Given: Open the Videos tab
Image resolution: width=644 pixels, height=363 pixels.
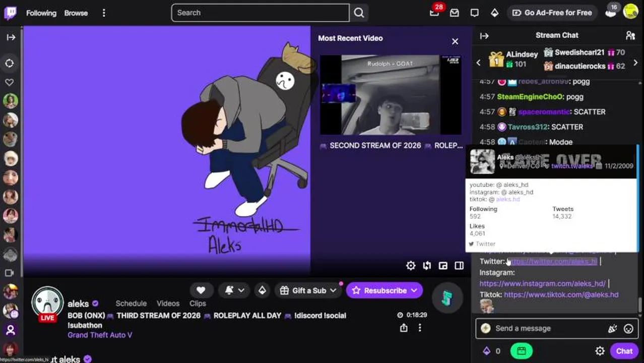Looking at the screenshot, I should point(168,304).
